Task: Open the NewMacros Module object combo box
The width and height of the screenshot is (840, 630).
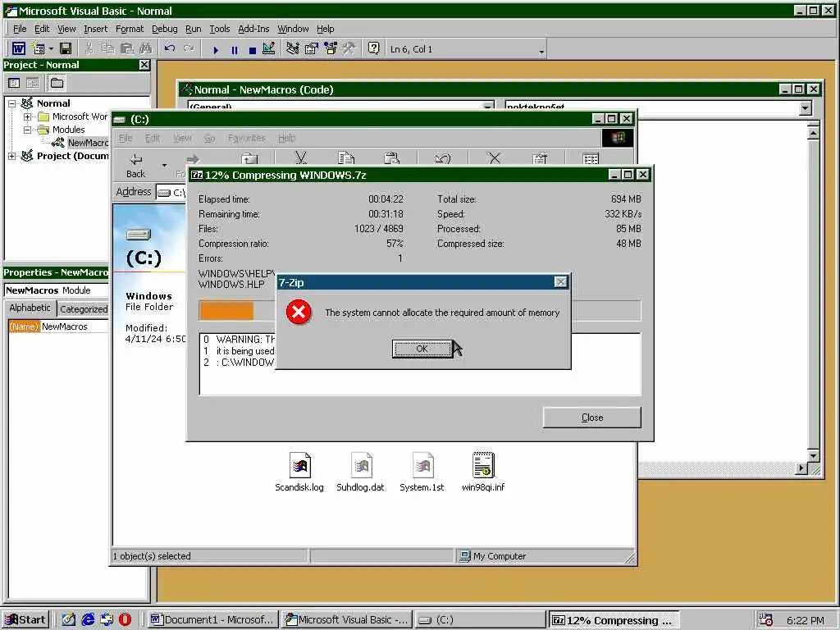Action: [57, 290]
